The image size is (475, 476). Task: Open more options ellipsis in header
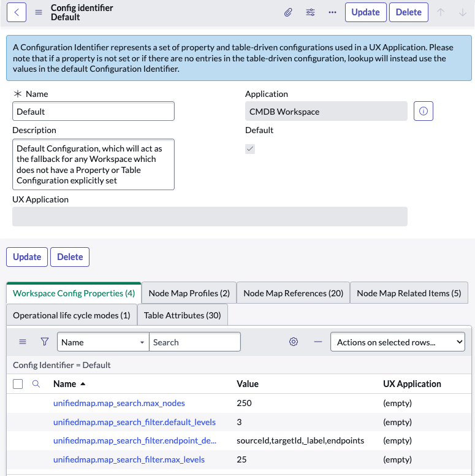pos(332,12)
